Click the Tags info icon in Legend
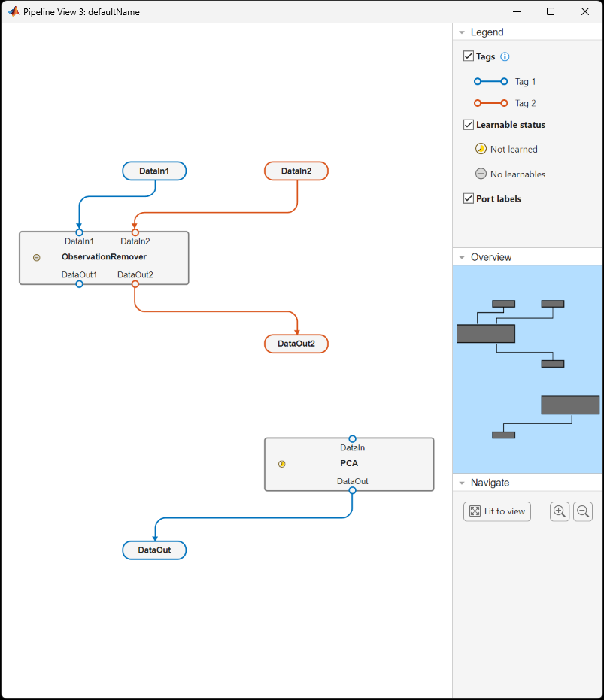 click(x=505, y=56)
